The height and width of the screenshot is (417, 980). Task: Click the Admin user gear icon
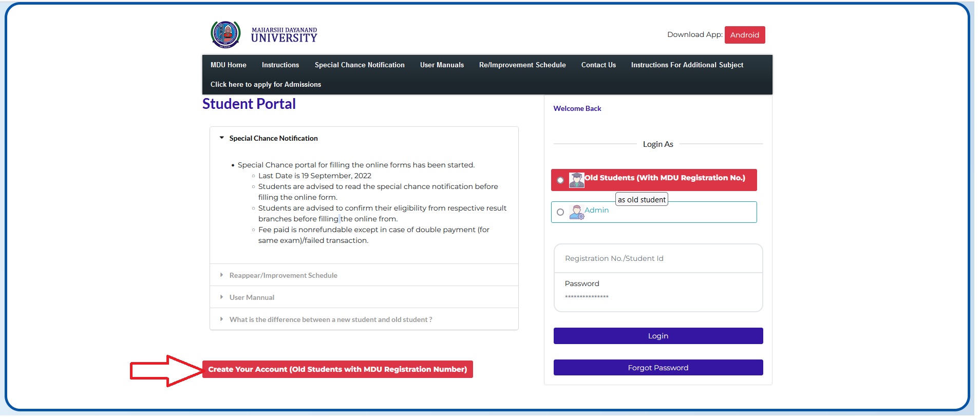[x=576, y=212]
